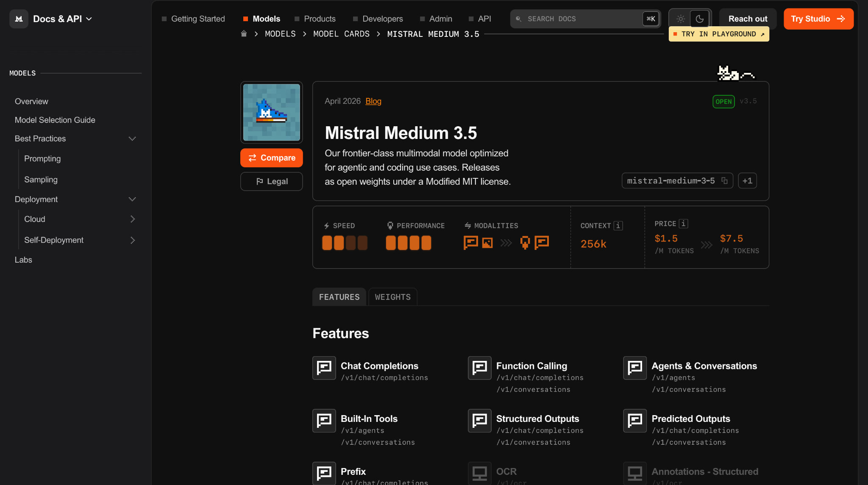This screenshot has height=485, width=868.
Task: Click the Speed lightning icon
Action: tap(327, 226)
